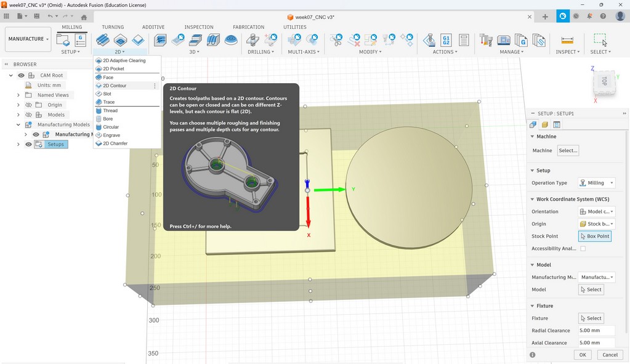Image resolution: width=630 pixels, height=364 pixels.
Task: Click the Radial Clearance input field
Action: 596,331
